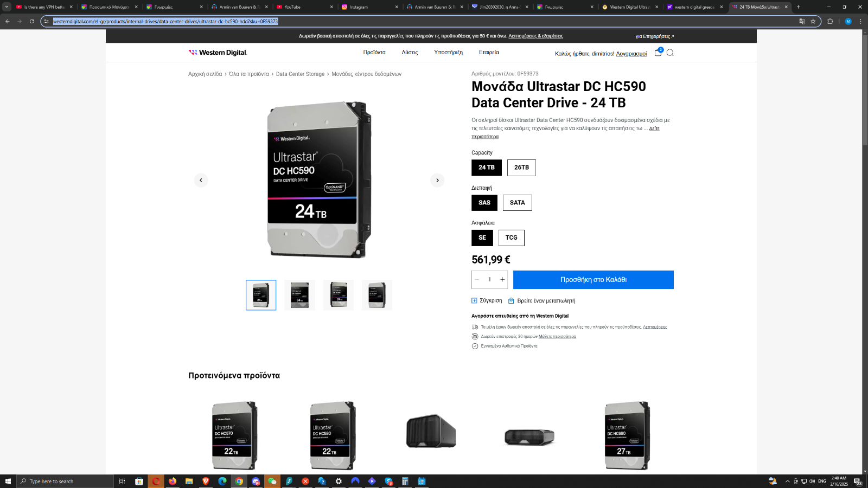Select the TCG security option
Viewport: 868px width, 488px height.
click(512, 238)
